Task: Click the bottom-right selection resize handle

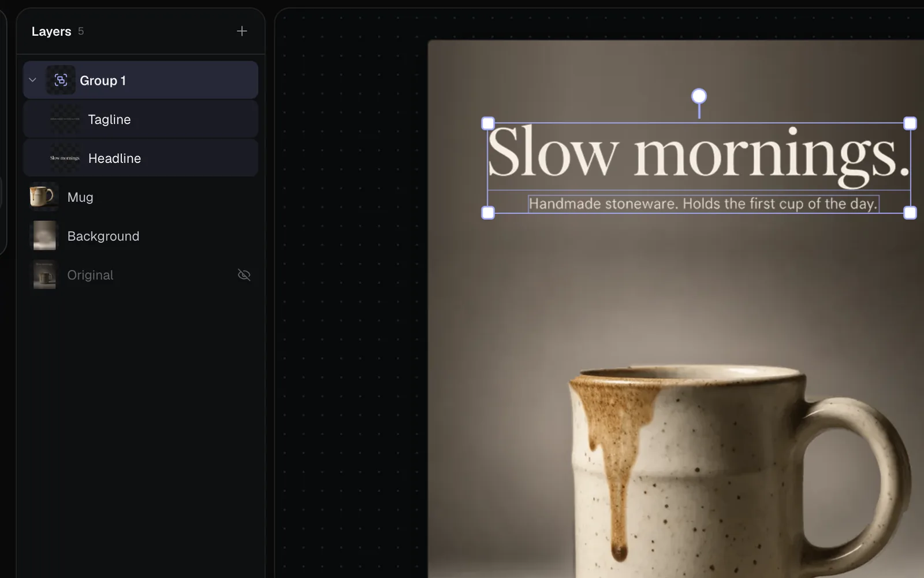Action: tap(910, 213)
